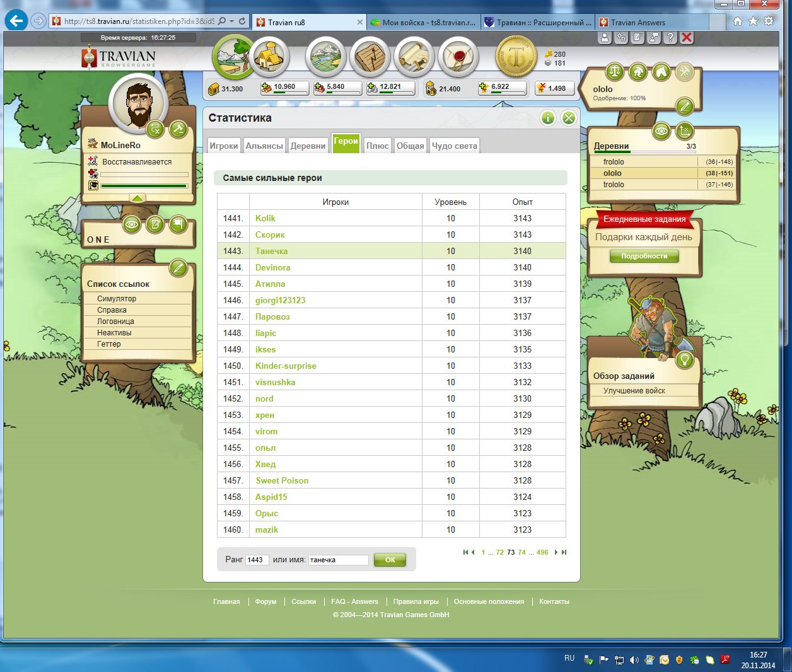
Task: Open the world map icon
Action: pos(326,56)
